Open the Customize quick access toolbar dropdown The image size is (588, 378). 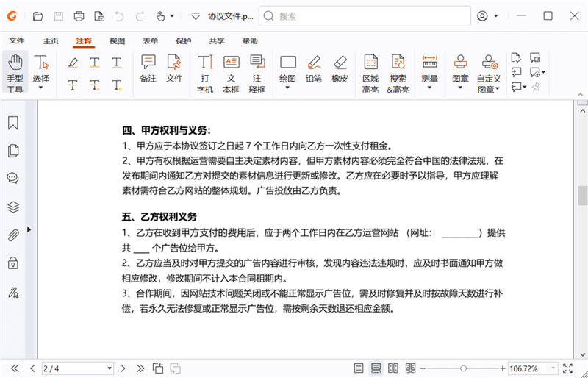coord(196,16)
